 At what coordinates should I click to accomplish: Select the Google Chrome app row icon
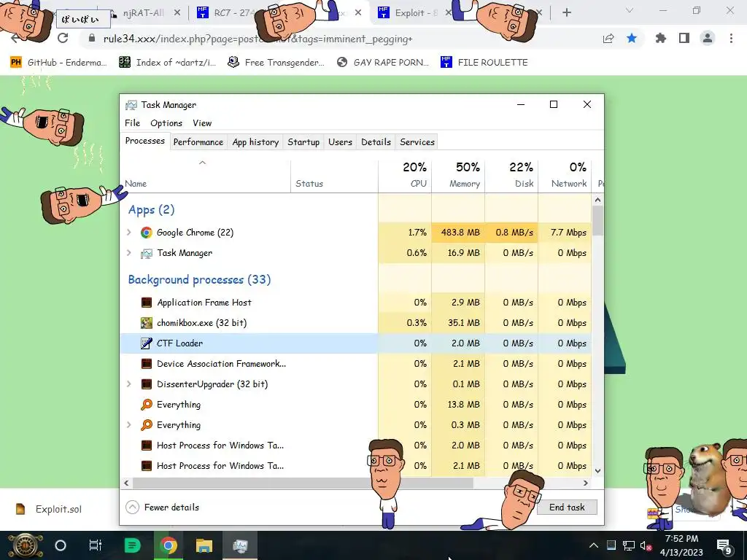point(146,233)
